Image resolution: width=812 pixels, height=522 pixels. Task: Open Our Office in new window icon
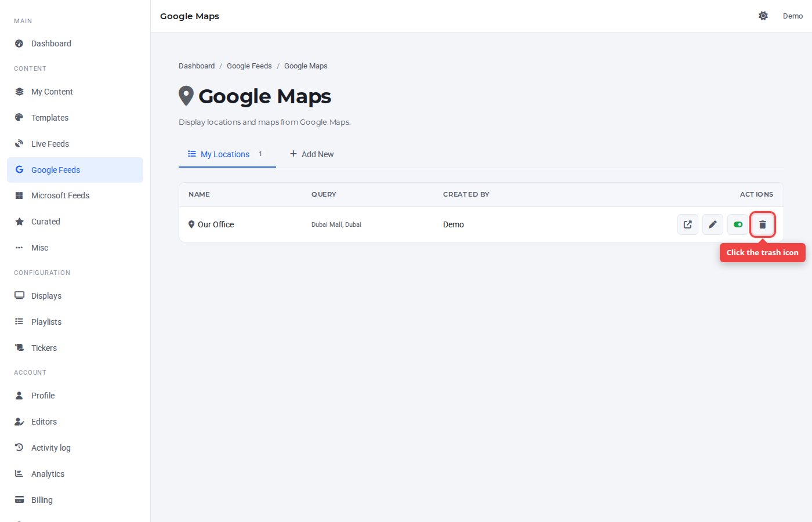[x=688, y=224]
